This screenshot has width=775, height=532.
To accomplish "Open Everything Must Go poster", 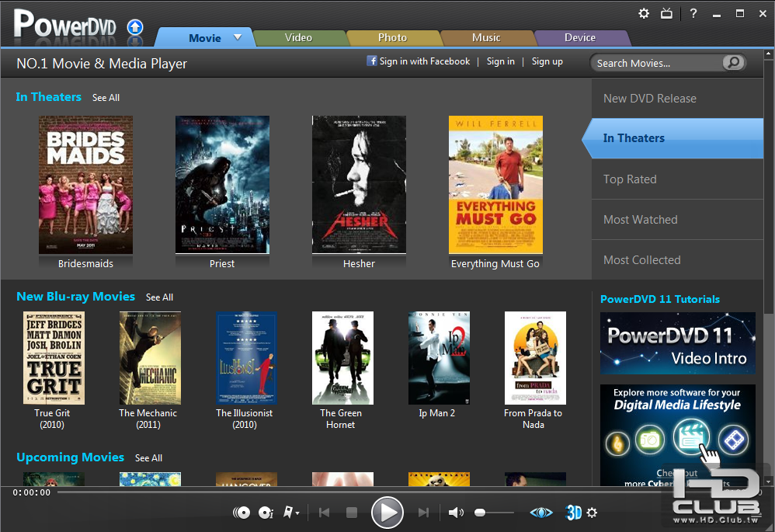I will click(495, 185).
